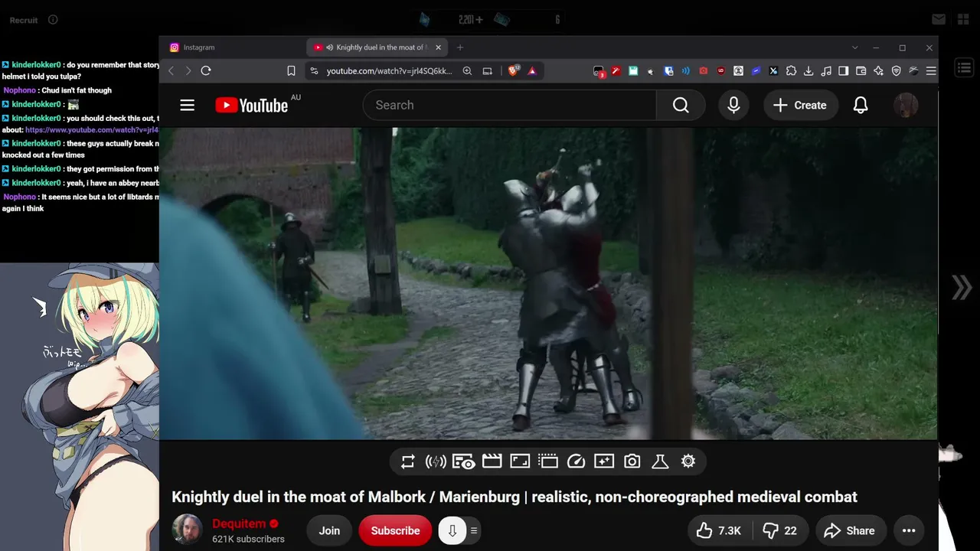
Task: Open a new browser tab
Action: [x=460, y=47]
